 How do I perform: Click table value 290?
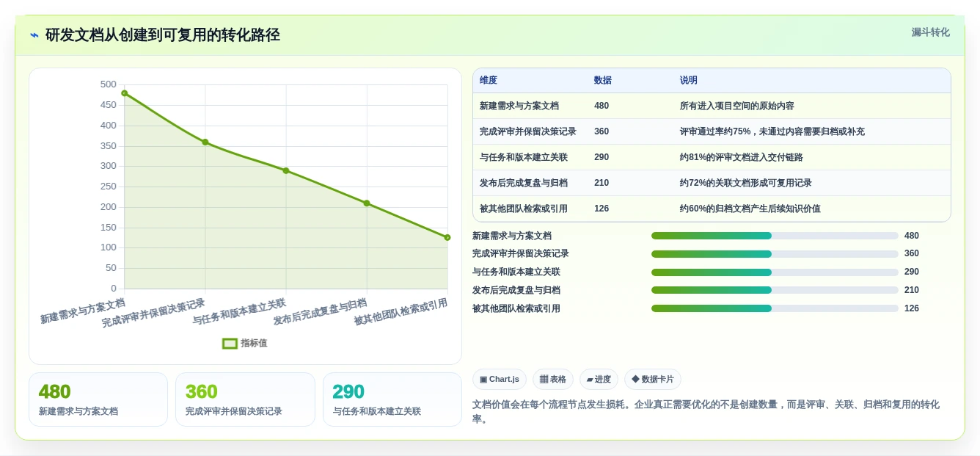pyautogui.click(x=601, y=157)
